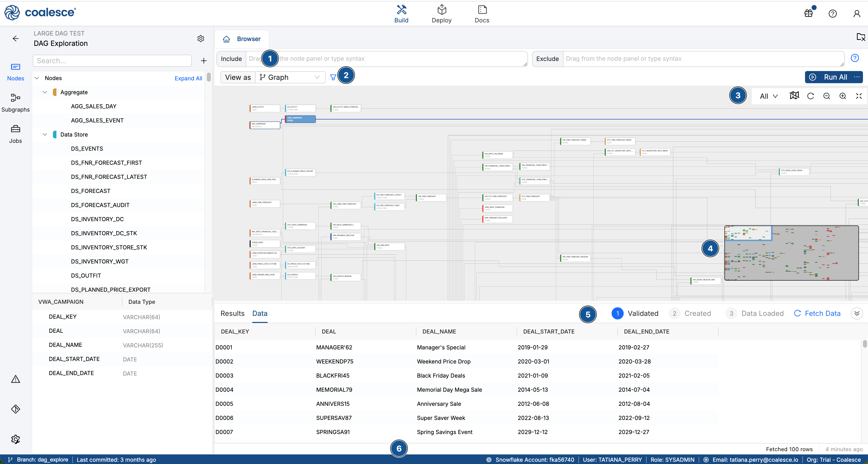
Task: Zoom in on the DAG graph
Action: (x=843, y=96)
